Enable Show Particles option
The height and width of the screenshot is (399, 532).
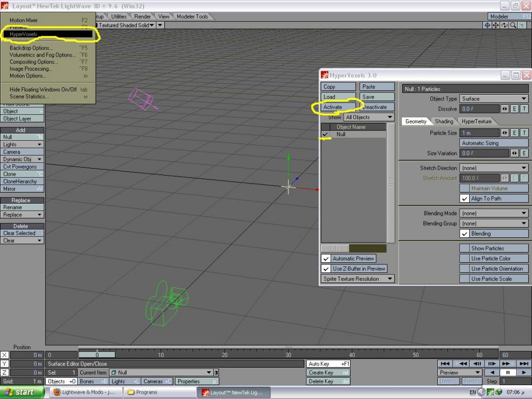pos(494,248)
